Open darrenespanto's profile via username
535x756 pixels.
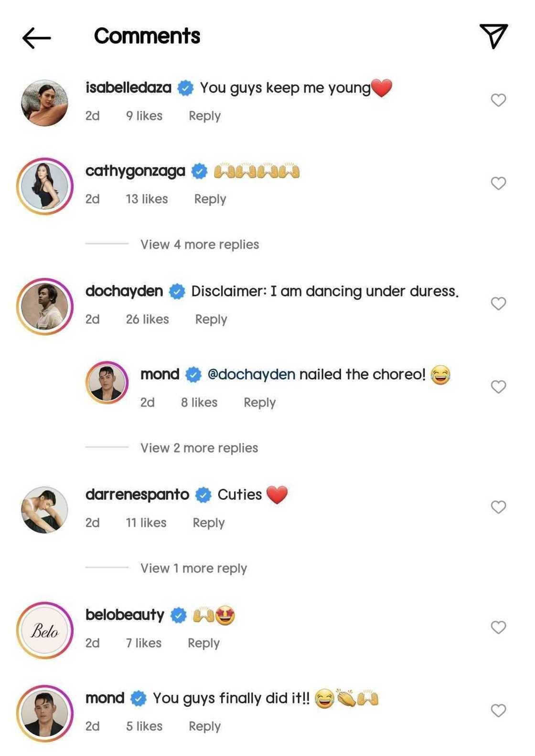[137, 494]
